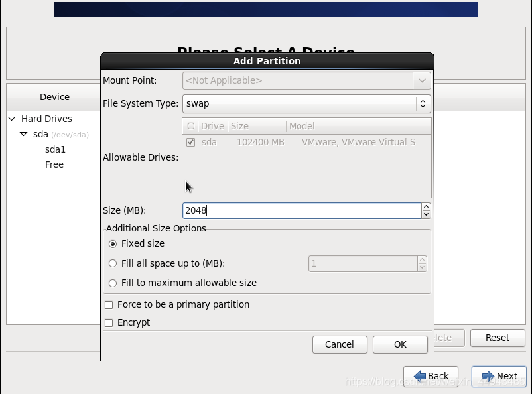Click the Device column header
This screenshot has height=394, width=532.
pos(54,97)
